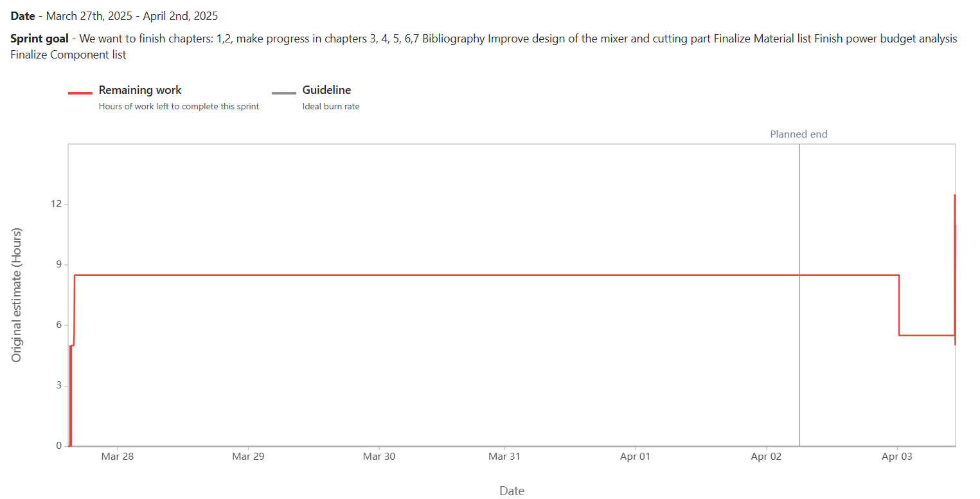Click the Sprint goal bold heading
Viewport: 980px width, 499px height.
[40, 39]
